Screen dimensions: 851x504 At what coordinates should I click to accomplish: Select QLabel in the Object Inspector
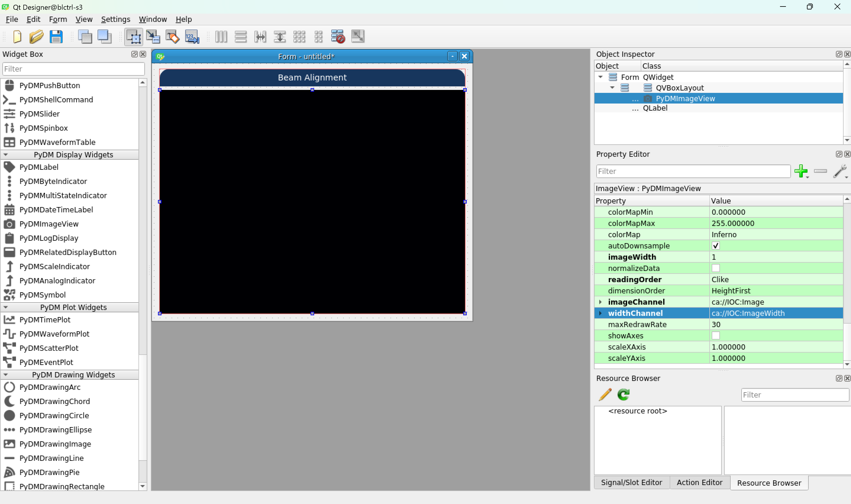(x=655, y=108)
